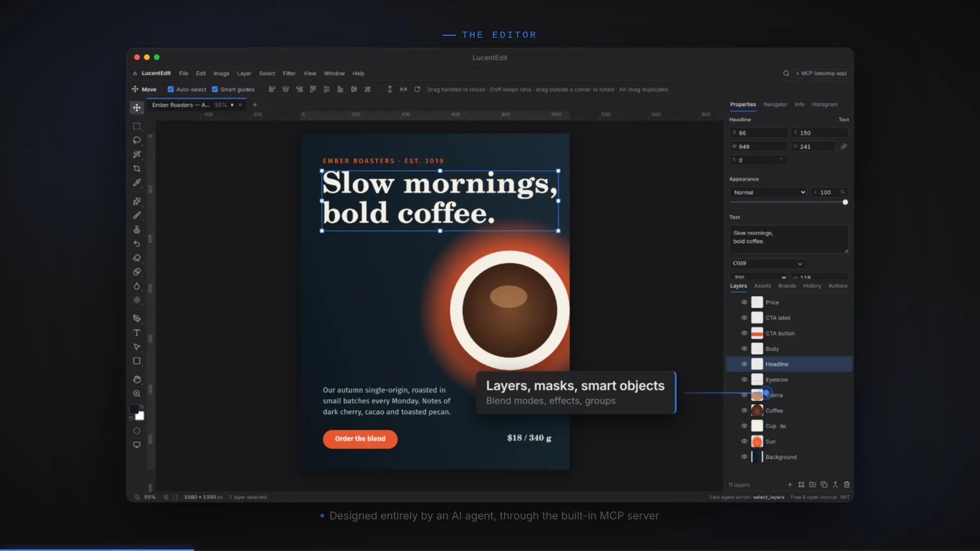Open the Layer menu
This screenshot has height=551, width=980.
click(x=244, y=73)
